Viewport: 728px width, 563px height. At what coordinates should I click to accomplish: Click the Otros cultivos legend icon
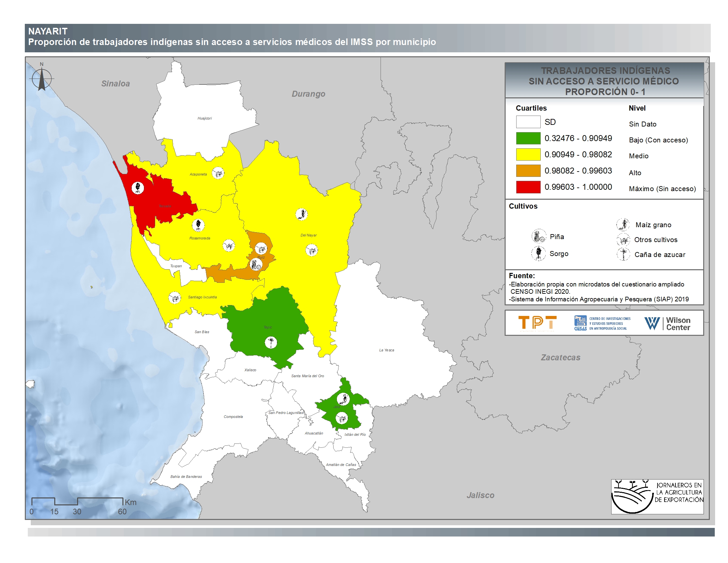pyautogui.click(x=623, y=239)
